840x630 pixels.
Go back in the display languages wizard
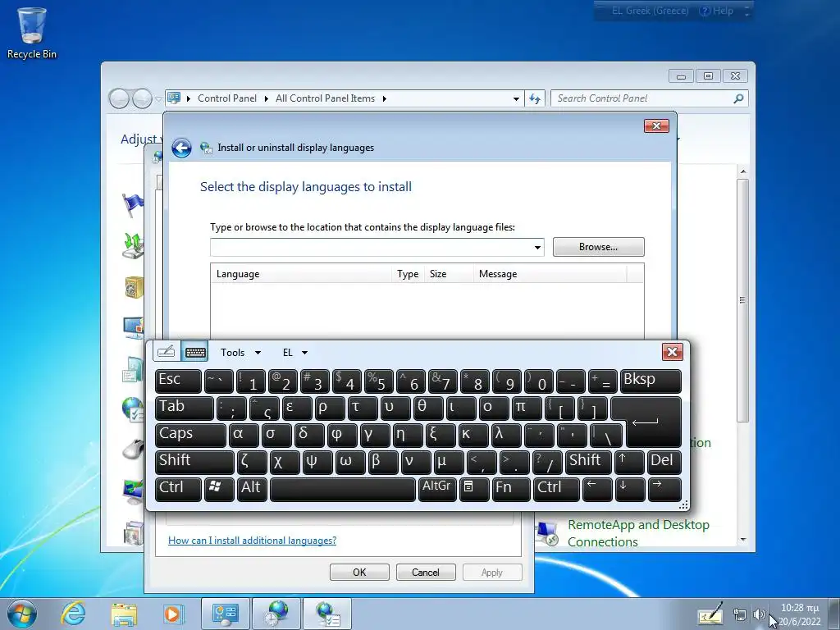[x=181, y=148]
